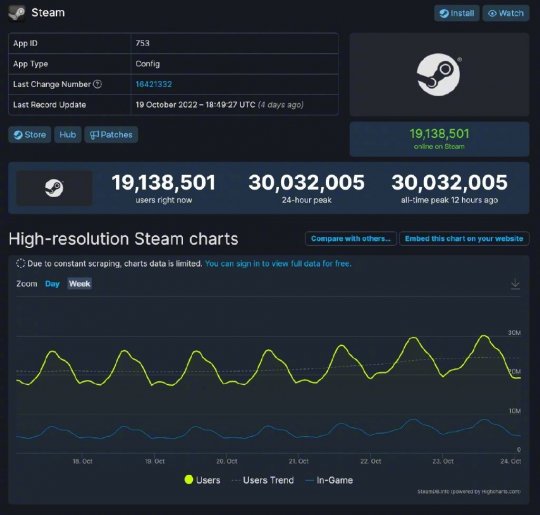540x515 pixels.
Task: Click sign in to view full data link
Action: 278,264
